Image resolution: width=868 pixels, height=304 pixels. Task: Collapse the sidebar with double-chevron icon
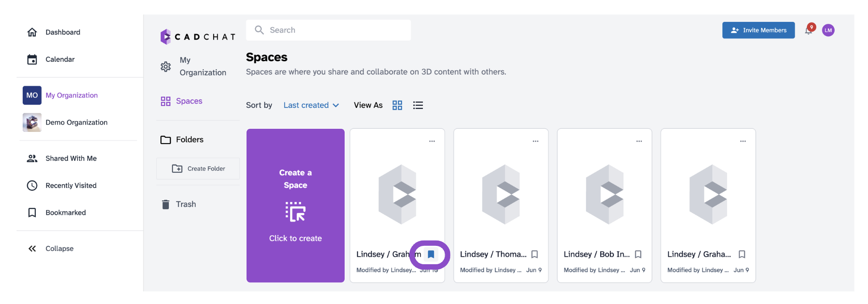point(32,249)
